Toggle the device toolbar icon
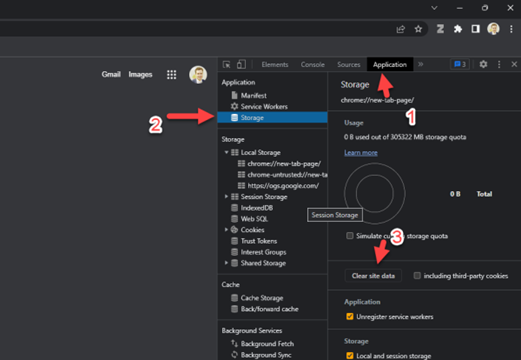Screen dimensions: 521x360 241,64
